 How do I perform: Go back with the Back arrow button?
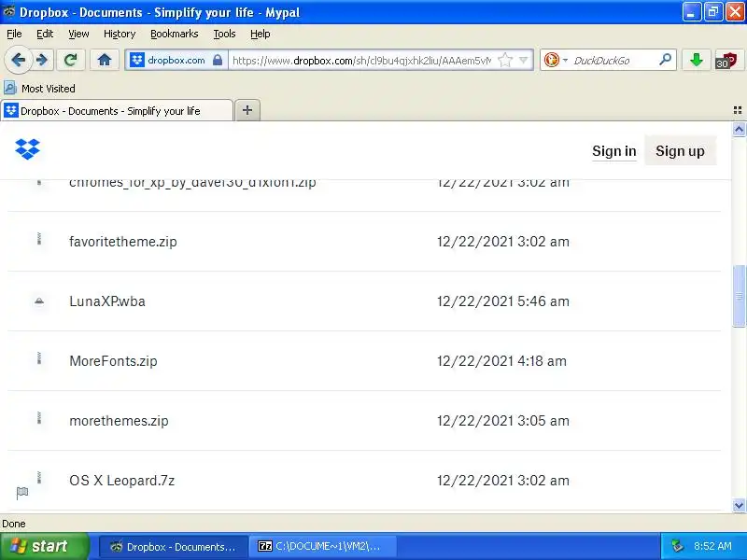19,60
